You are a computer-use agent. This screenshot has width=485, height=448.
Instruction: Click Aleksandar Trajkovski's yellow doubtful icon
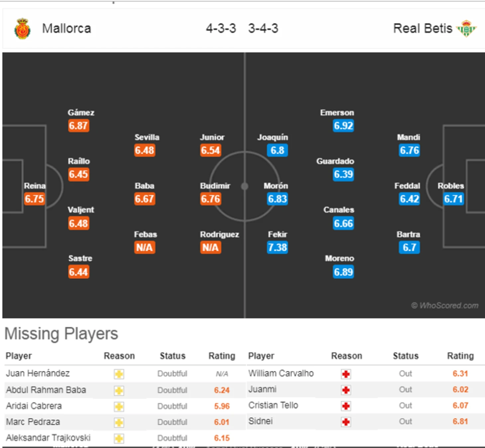119,438
